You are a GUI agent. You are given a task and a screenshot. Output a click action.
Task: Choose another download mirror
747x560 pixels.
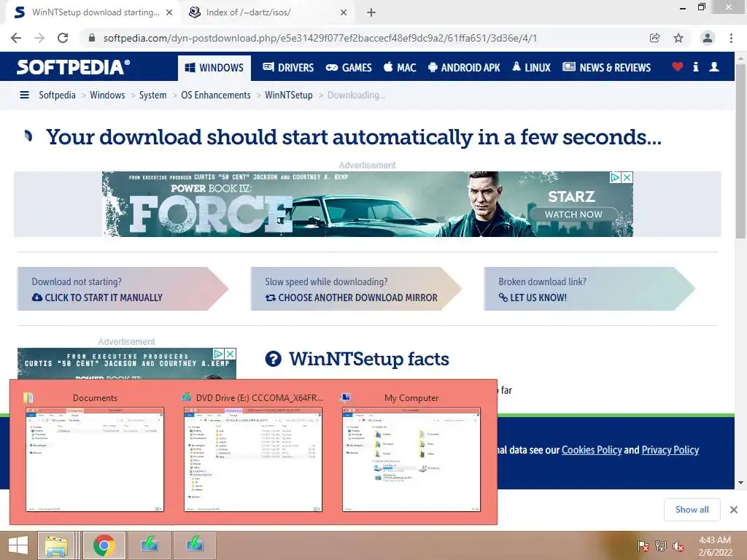(351, 297)
